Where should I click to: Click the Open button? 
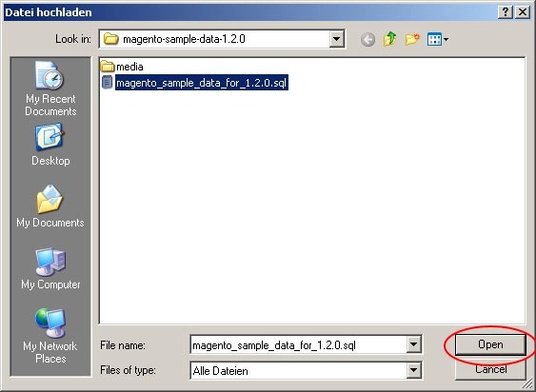pos(490,344)
